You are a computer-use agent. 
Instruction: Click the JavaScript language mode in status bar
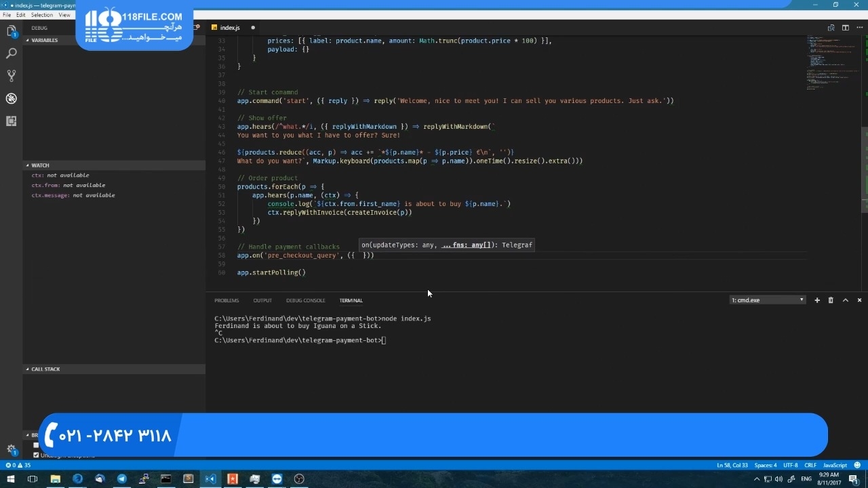point(835,466)
